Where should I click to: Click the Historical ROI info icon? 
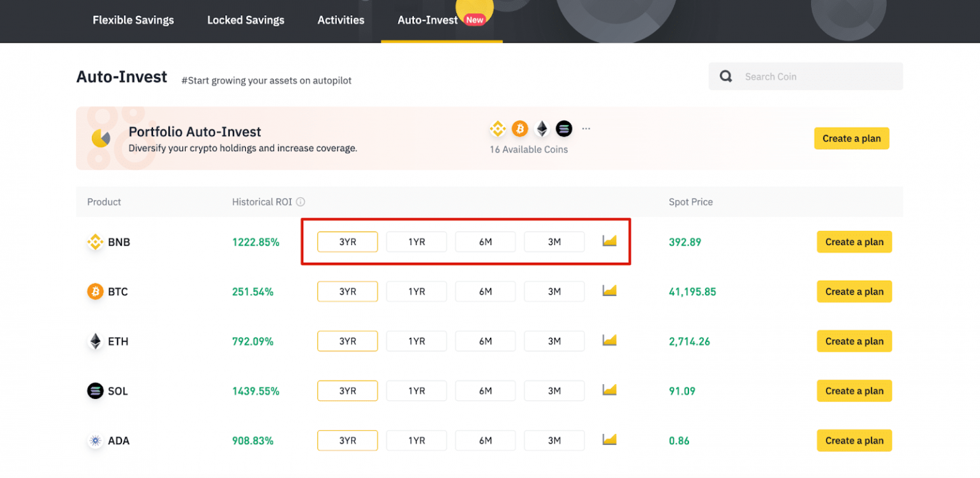[300, 202]
